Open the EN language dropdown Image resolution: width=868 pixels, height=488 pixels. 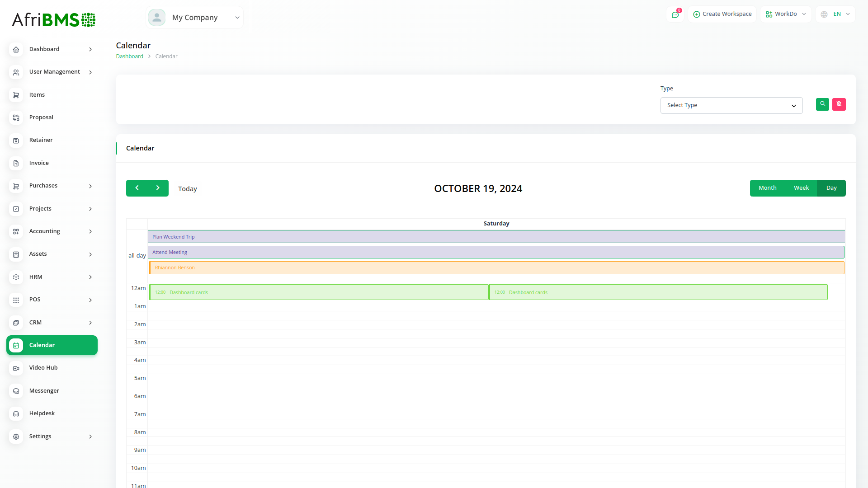[x=835, y=14]
